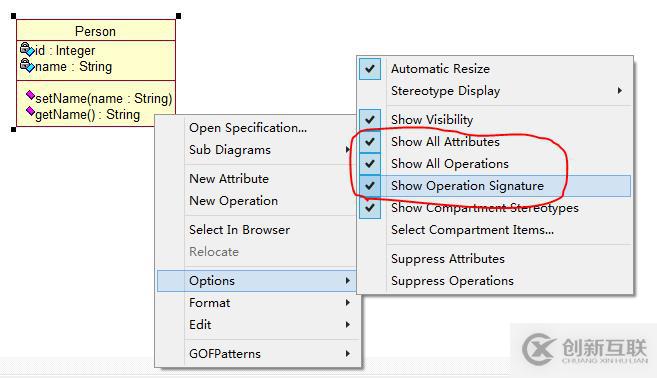The width and height of the screenshot is (657, 378).
Task: Click the private attribute icon beside name
Action: [27, 65]
